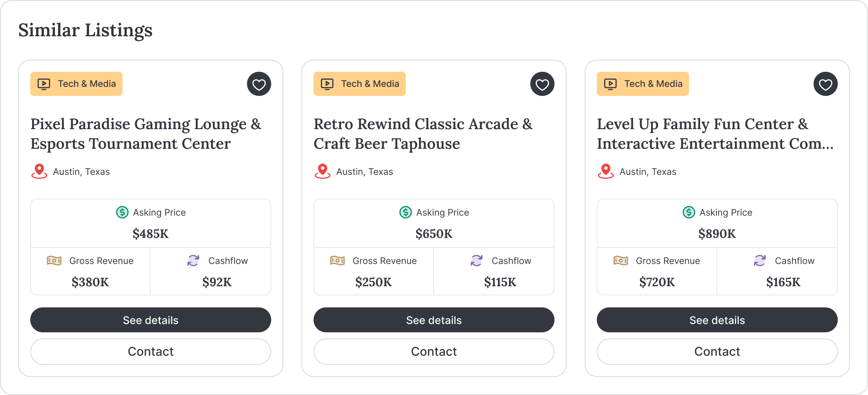Viewport: 868px width, 395px height.
Task: Click the map pin icon on Retro Rewind card
Action: click(x=322, y=171)
